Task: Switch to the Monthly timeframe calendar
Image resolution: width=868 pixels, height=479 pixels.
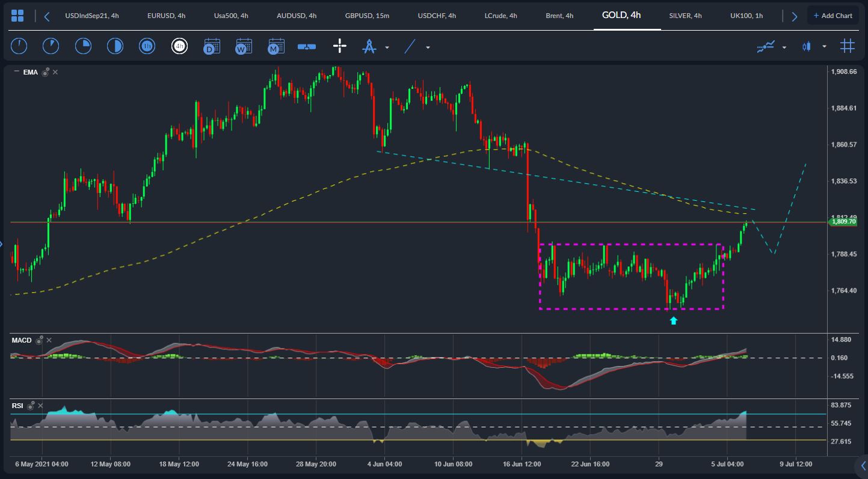Action: pyautogui.click(x=275, y=46)
